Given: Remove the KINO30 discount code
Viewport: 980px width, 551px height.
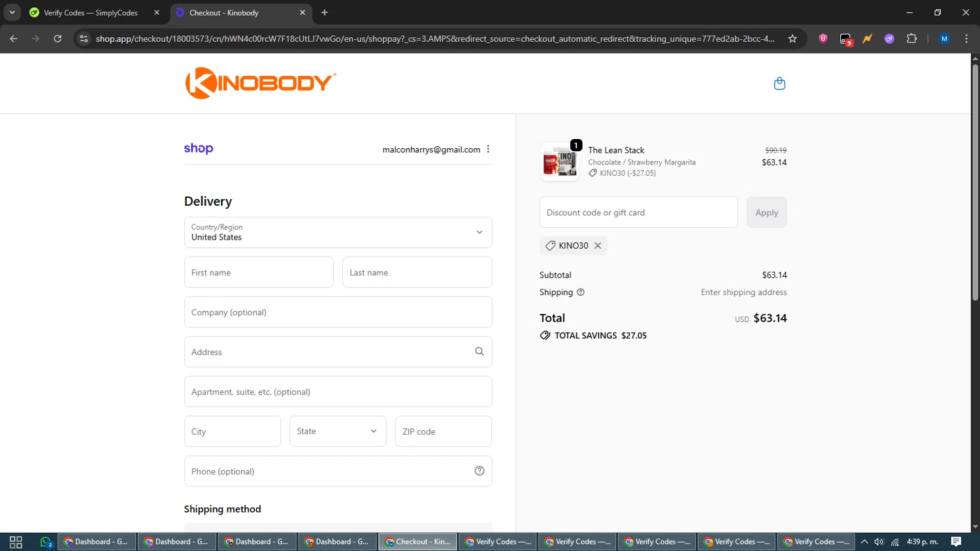Looking at the screenshot, I should 598,245.
